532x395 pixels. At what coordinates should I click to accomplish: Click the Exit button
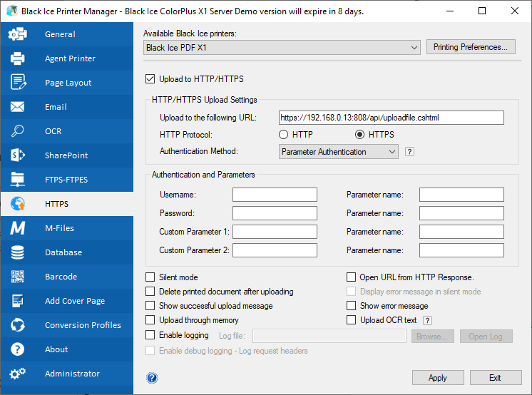pyautogui.click(x=496, y=378)
